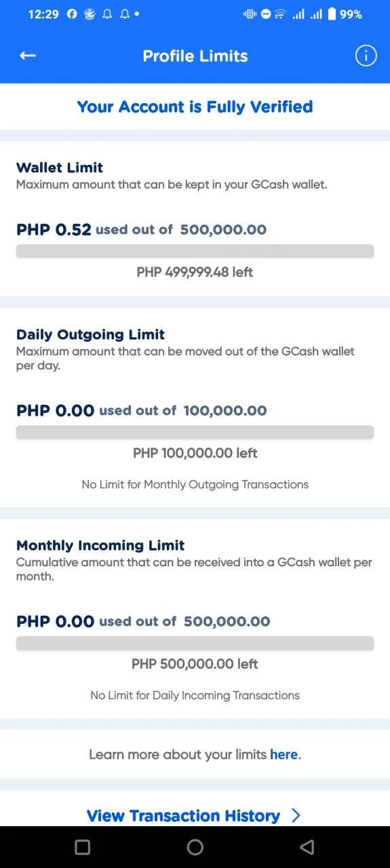Screen dimensions: 390x868
Task: Tap the vibrate mode status icon
Action: (x=250, y=14)
